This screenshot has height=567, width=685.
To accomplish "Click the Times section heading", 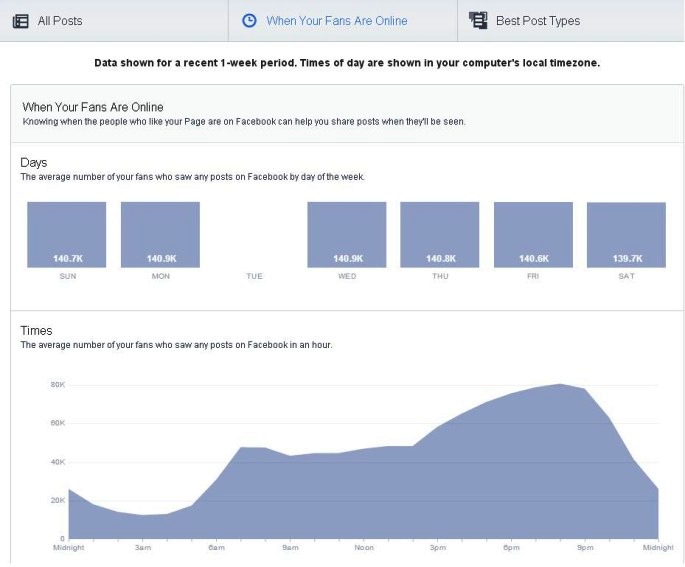I will 36,331.
